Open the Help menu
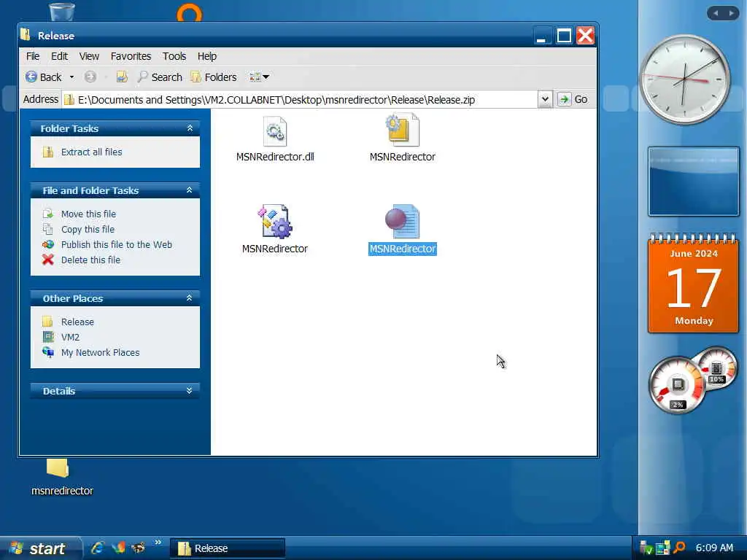 click(x=207, y=56)
